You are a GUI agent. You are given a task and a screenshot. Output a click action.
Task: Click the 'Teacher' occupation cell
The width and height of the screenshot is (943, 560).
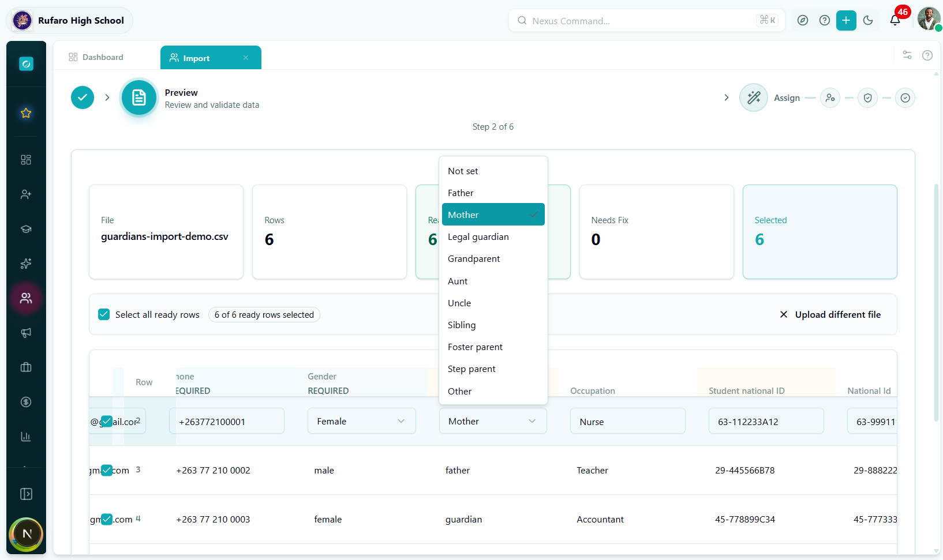tap(592, 470)
